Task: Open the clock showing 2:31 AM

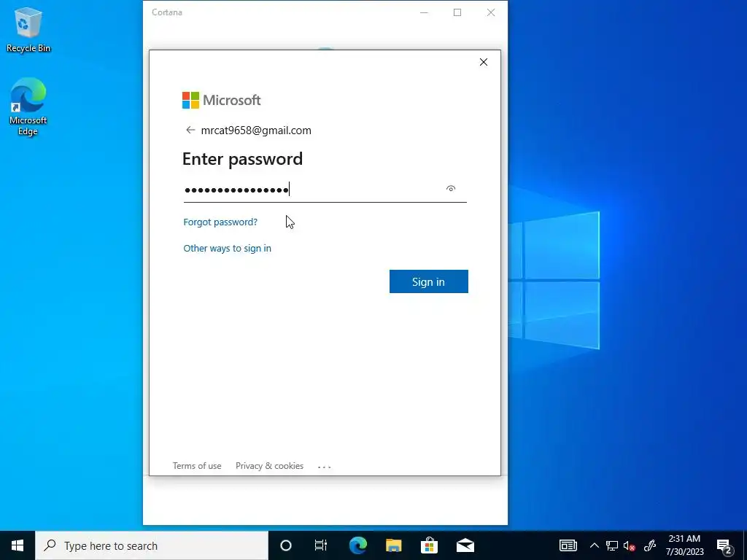Action: coord(684,545)
